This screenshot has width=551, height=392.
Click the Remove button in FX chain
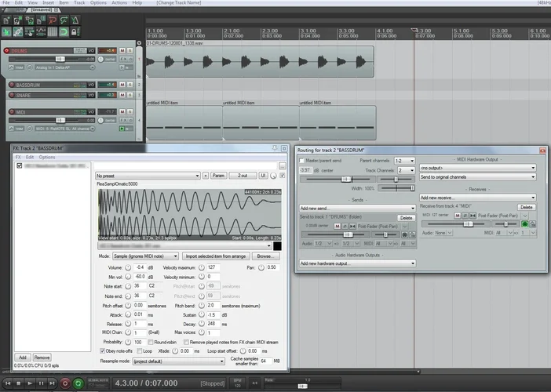42,358
